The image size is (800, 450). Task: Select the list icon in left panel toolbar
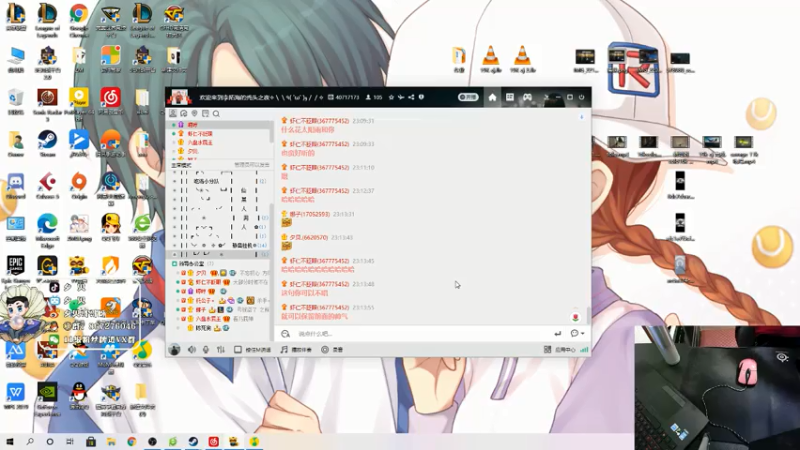pos(205,114)
